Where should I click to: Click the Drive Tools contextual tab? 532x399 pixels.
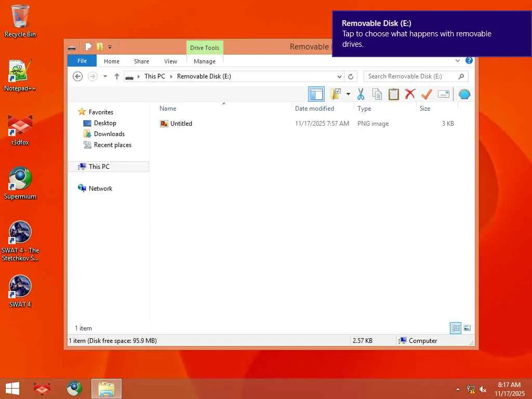(205, 48)
